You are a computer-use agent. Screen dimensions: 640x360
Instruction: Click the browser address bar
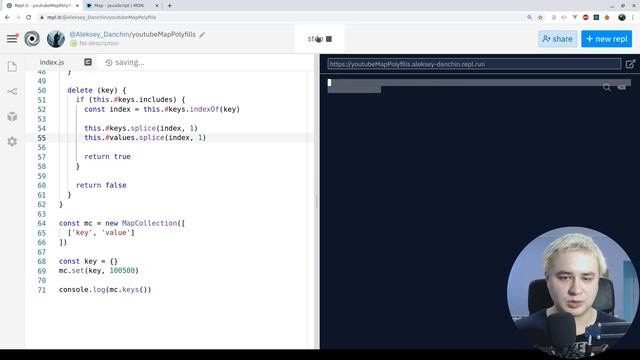(x=282, y=17)
